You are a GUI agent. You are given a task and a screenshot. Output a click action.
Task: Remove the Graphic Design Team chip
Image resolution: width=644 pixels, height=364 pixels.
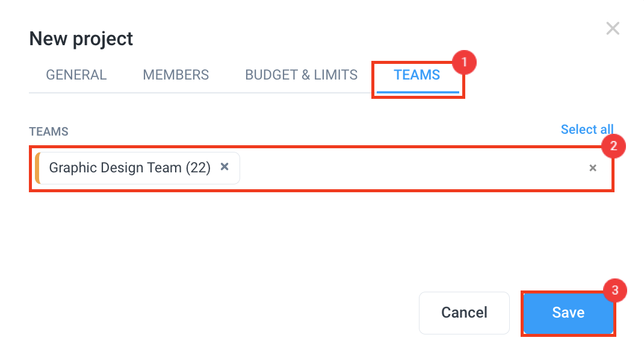pos(224,166)
